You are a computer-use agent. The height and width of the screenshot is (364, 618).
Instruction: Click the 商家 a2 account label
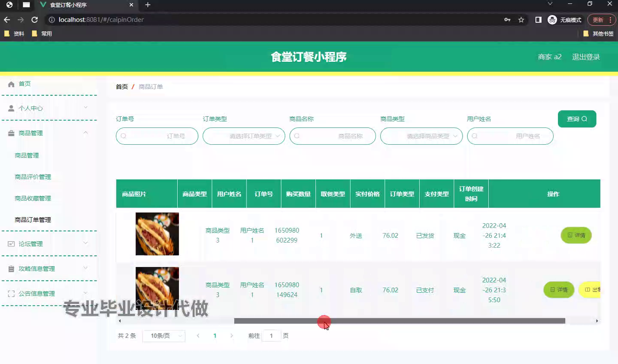pos(550,57)
